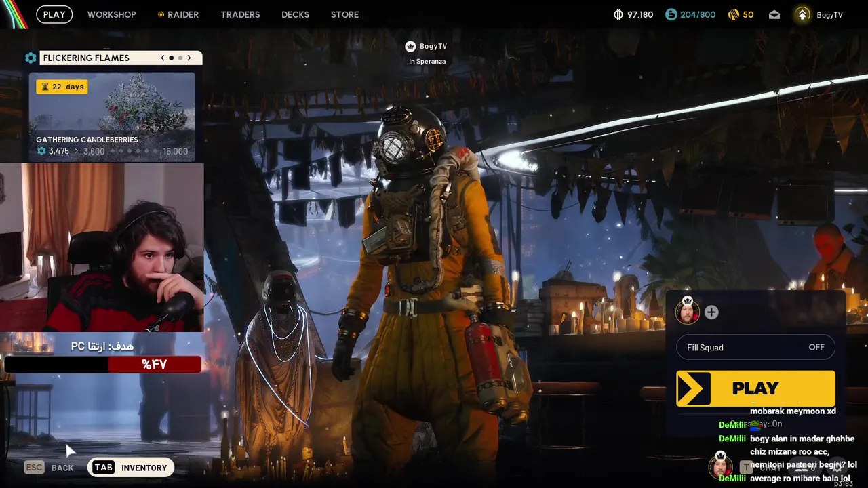Image resolution: width=868 pixels, height=488 pixels.
Task: Click chat message 'mobarak meymoon xd'
Action: coord(793,411)
